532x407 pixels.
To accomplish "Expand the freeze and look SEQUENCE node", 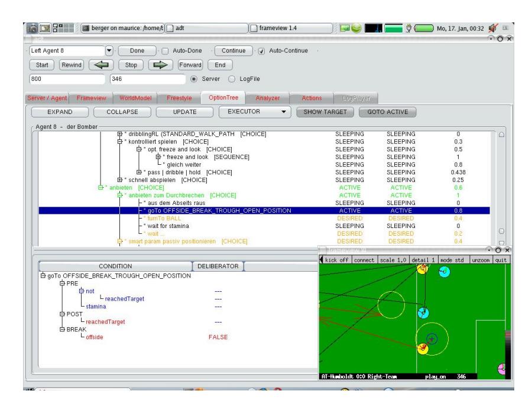I will click(158, 157).
